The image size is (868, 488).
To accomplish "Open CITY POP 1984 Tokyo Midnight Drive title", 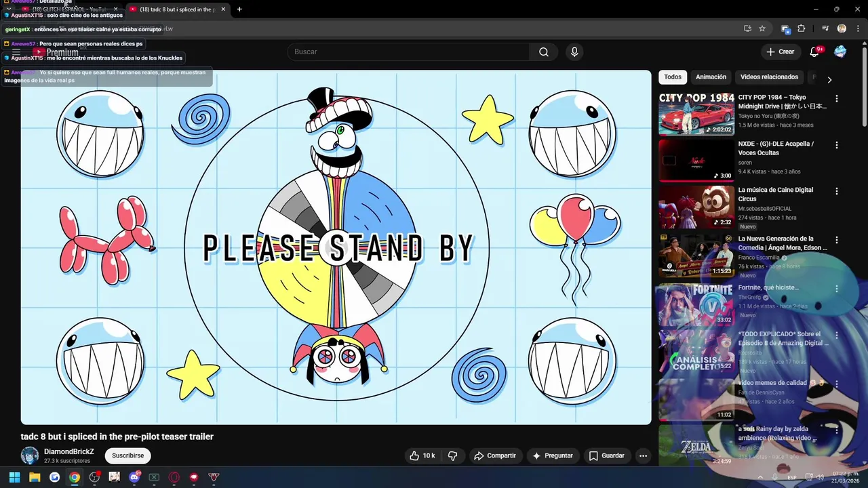I will click(x=783, y=102).
